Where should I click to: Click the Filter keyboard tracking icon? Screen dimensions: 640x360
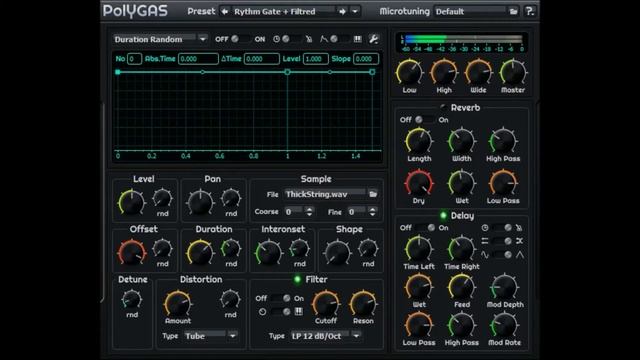(299, 311)
